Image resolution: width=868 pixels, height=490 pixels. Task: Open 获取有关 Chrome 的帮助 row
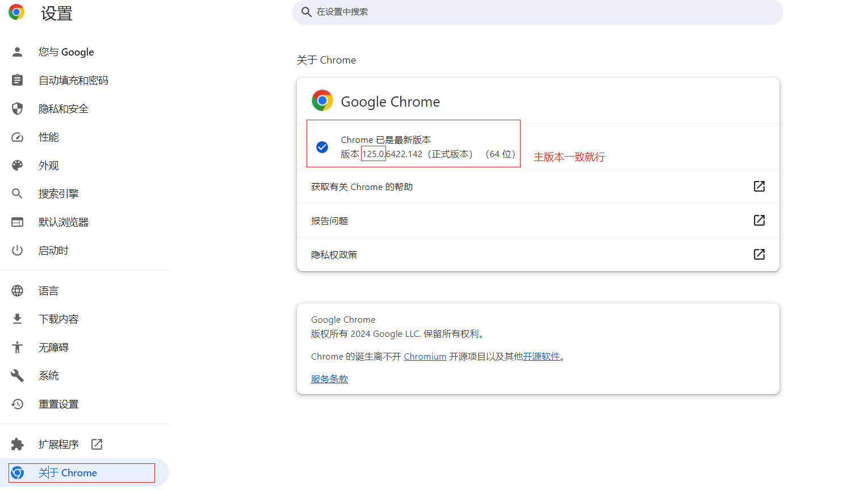538,187
